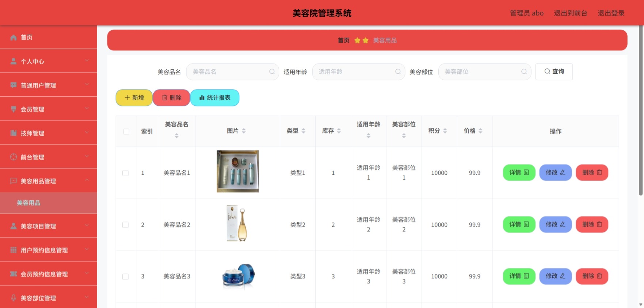The height and width of the screenshot is (308, 644).
Task: Sort table by 图片 column arrows
Action: coord(244,131)
